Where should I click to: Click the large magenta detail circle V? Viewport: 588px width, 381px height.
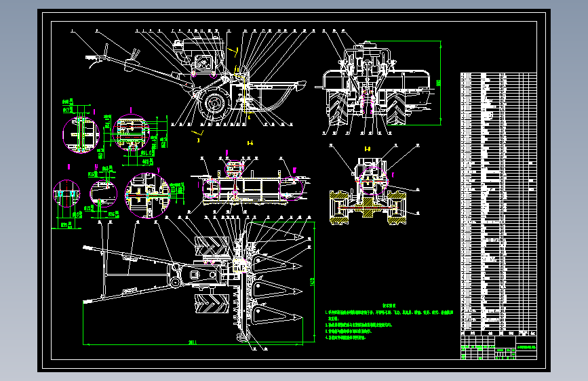[x=147, y=195]
